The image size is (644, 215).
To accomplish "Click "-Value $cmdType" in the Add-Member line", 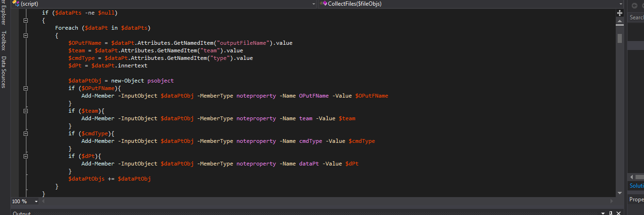I will (x=351, y=141).
